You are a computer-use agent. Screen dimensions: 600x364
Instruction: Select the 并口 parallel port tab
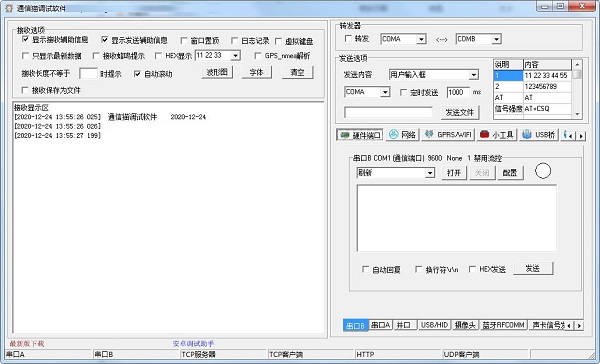[404, 325]
